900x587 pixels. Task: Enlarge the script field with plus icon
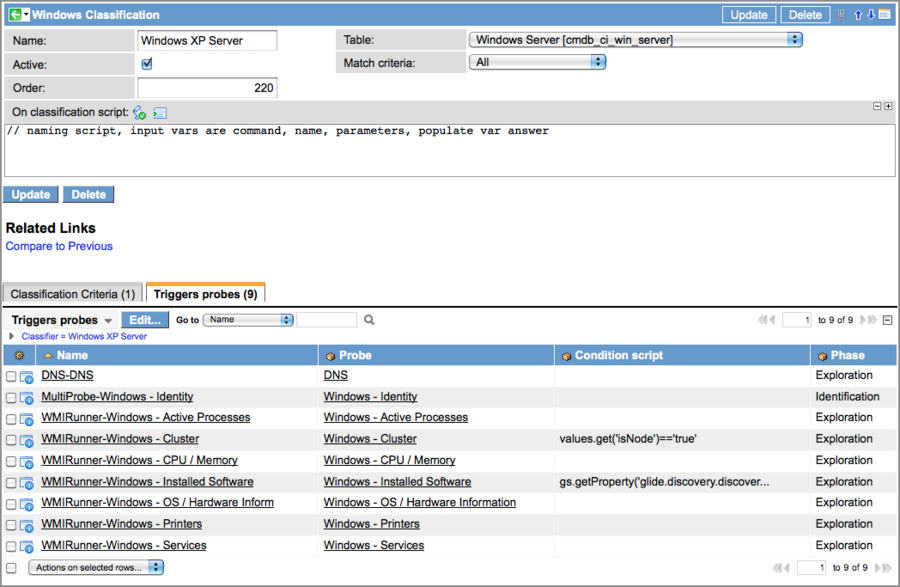[x=889, y=106]
